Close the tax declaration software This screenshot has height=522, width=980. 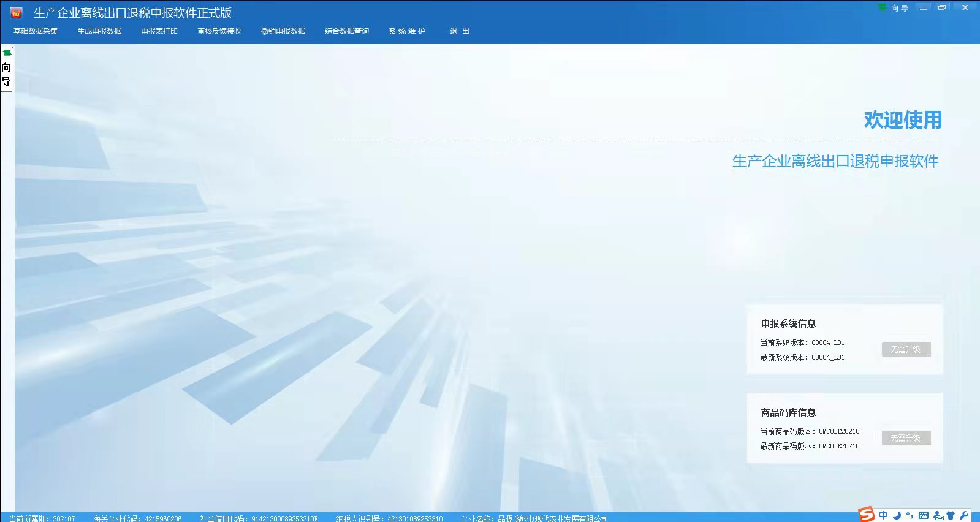tap(965, 7)
